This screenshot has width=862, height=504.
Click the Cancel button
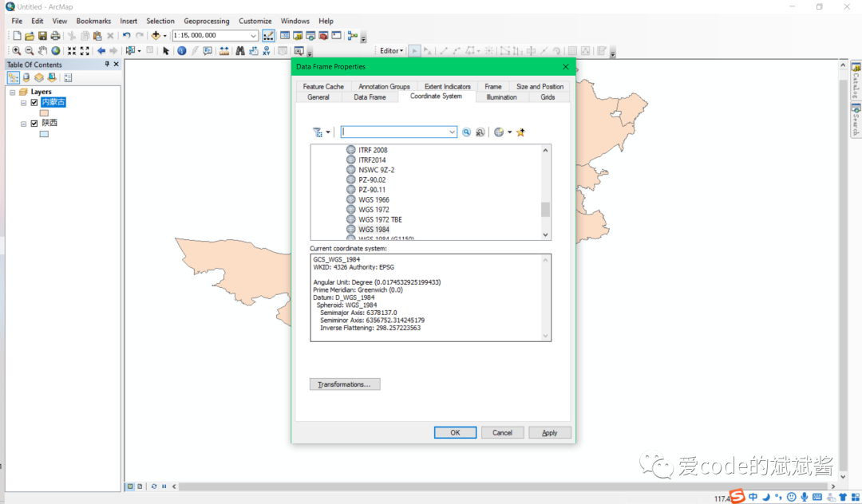[x=503, y=433]
